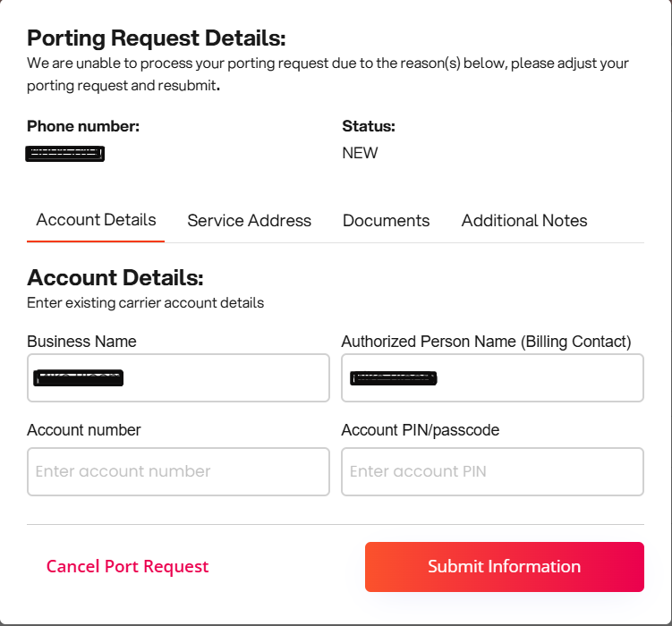Click the Authorized Person Name label text

click(486, 342)
